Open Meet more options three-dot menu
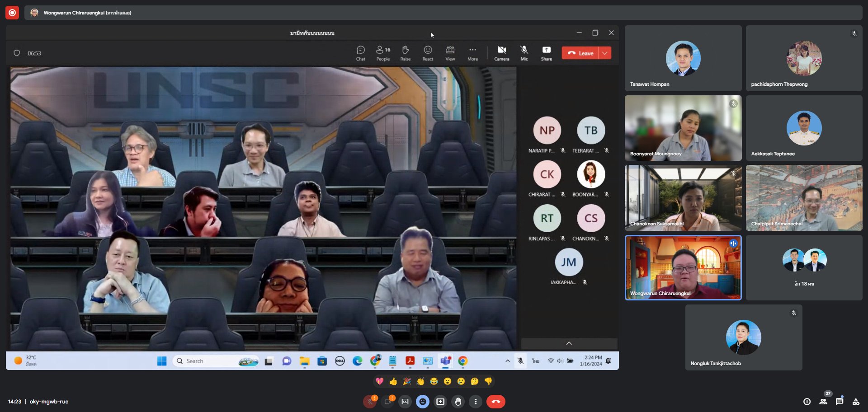 [x=476, y=401]
